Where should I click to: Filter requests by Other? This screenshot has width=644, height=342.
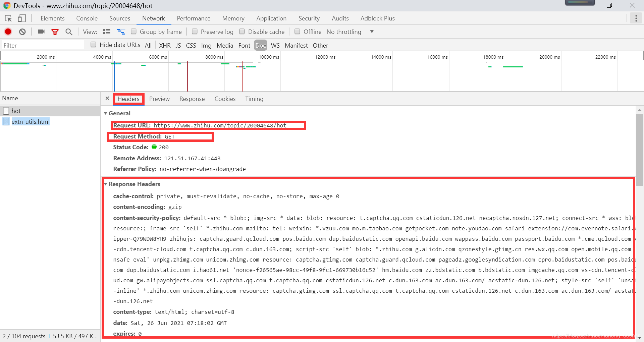(x=320, y=45)
